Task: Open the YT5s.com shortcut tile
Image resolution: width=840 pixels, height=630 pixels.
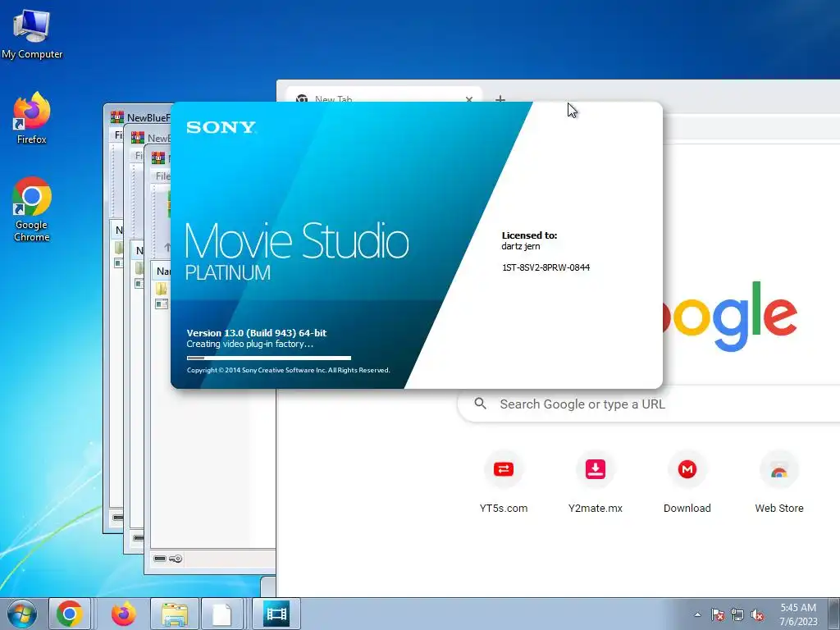Action: pos(504,482)
